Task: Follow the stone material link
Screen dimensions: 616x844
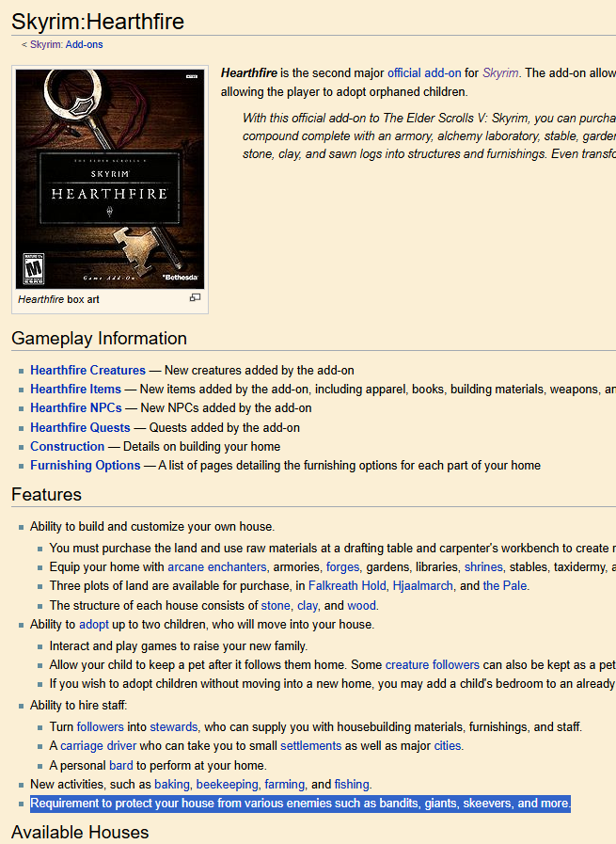Action: coord(276,606)
